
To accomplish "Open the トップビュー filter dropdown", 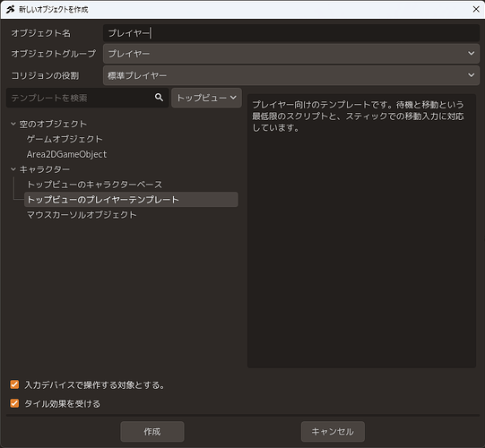I will click(x=206, y=98).
